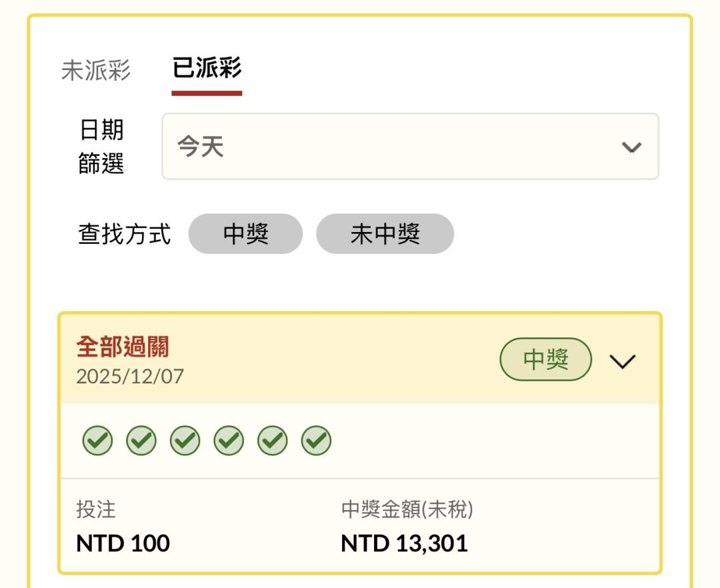720x588 pixels.
Task: Click the NTD 13,301 winning amount
Action: [x=404, y=543]
